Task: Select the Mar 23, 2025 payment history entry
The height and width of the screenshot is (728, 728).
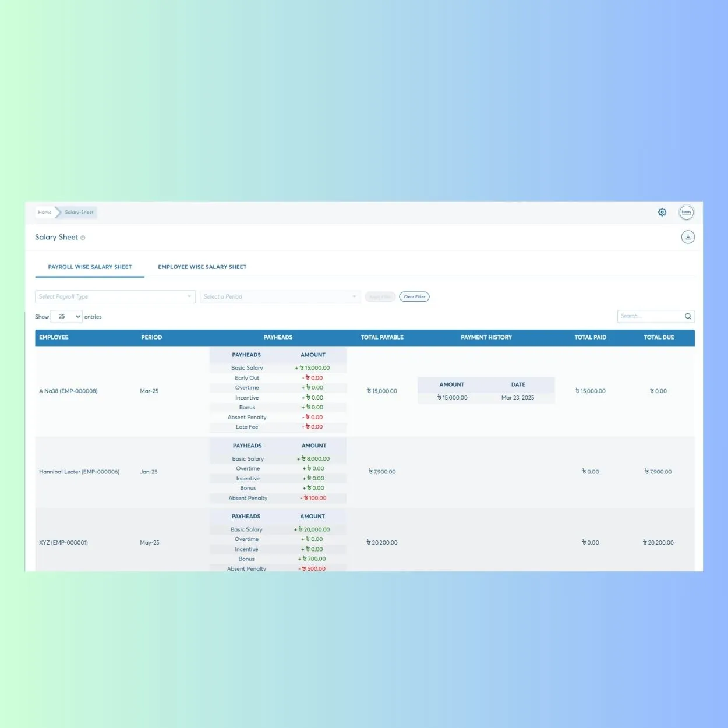Action: 518,397
